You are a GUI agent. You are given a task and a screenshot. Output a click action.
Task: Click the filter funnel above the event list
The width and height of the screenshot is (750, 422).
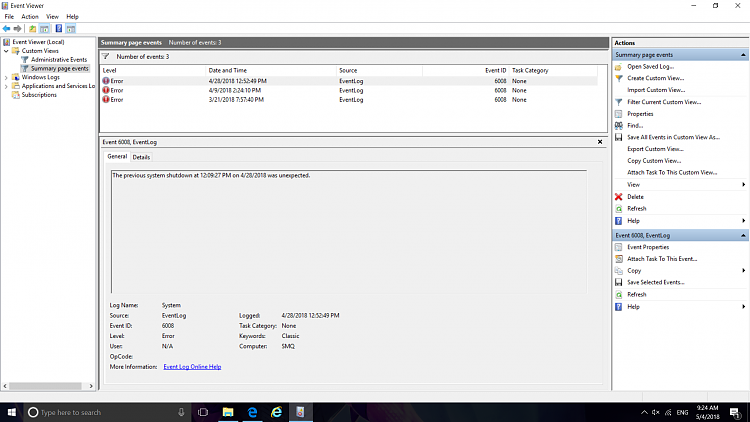tap(107, 57)
